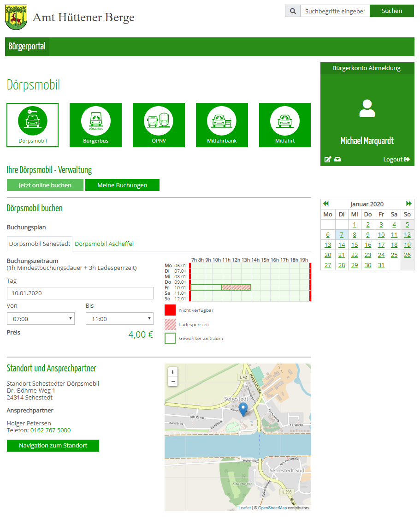Open the Bis time dropdown showing 11:00
Screen dimensions: 420x519
coord(119,318)
